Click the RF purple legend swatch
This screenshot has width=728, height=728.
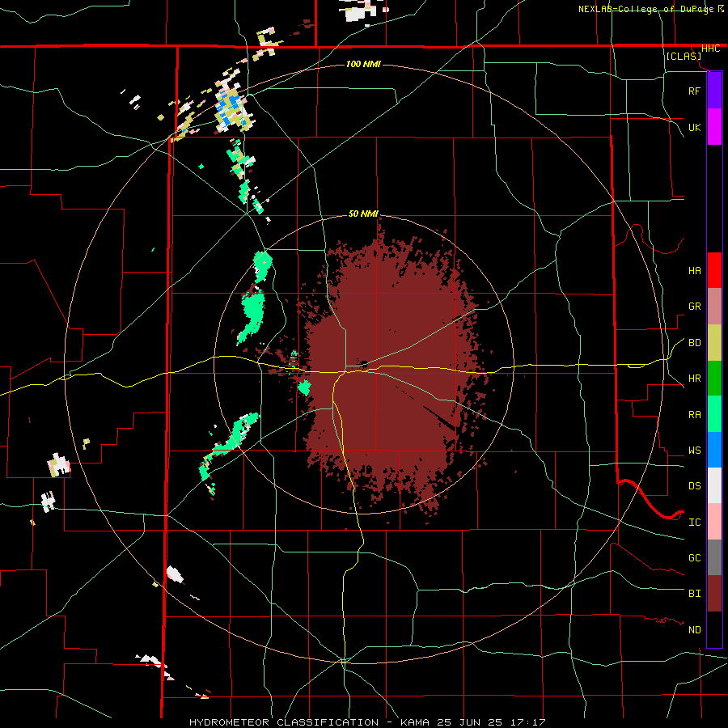coord(714,91)
